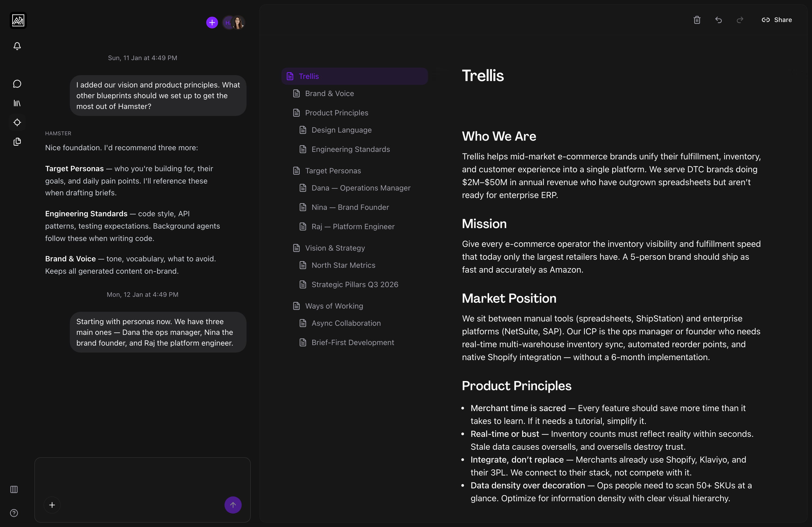Screen dimensions: 812x527
Task: Open the notifications bell icon
Action: 17,46
